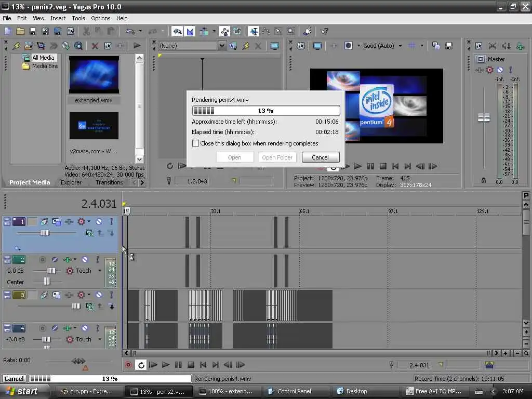This screenshot has height=399, width=532.
Task: Open the Edit menu
Action: pos(22,18)
